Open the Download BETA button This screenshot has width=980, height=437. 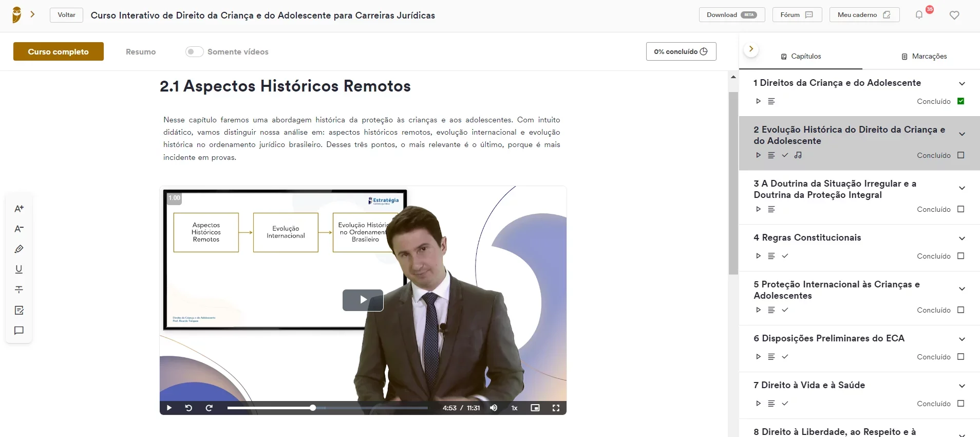pyautogui.click(x=732, y=15)
